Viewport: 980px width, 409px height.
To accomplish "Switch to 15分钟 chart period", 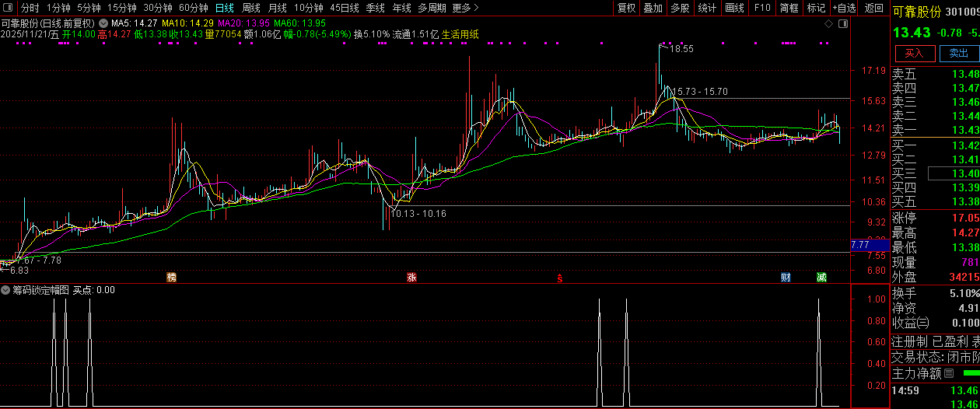I will click(121, 8).
